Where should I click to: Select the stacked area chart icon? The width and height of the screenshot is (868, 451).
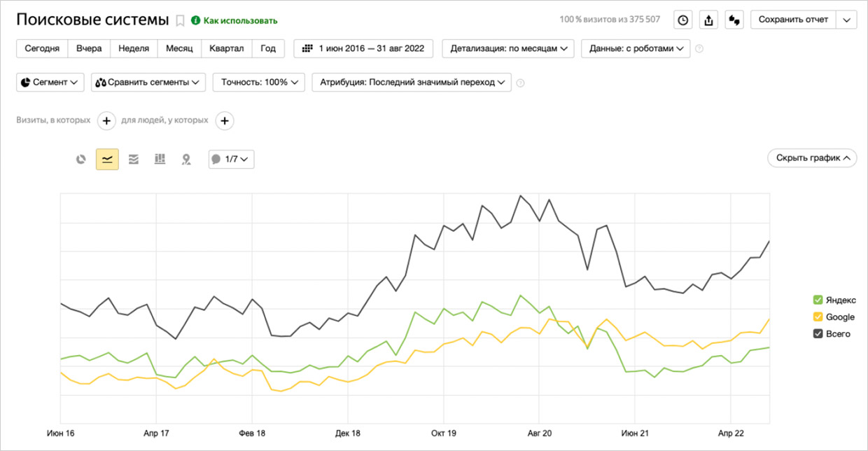point(133,159)
